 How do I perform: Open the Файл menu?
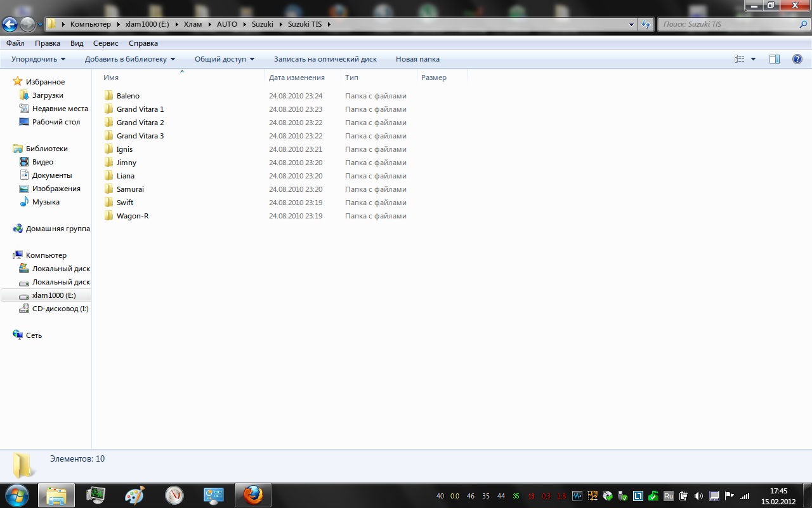15,43
